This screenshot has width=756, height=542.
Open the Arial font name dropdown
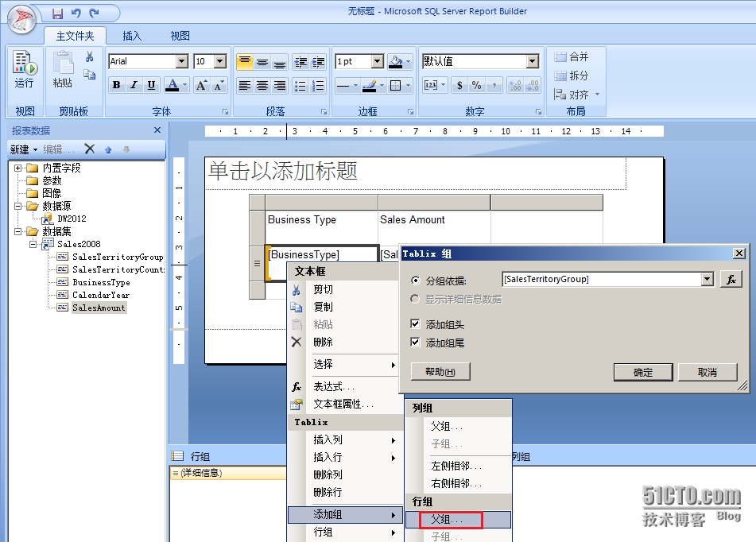(x=182, y=61)
